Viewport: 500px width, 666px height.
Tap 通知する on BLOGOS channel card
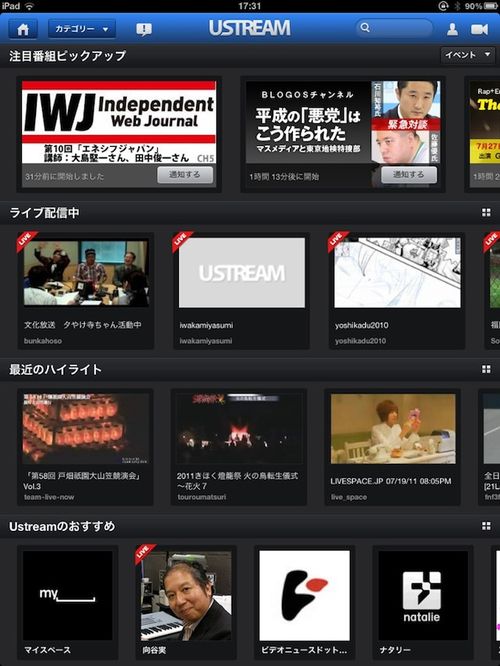click(x=409, y=175)
